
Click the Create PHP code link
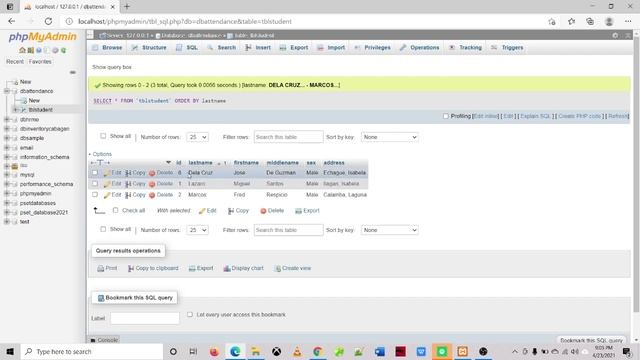580,116
